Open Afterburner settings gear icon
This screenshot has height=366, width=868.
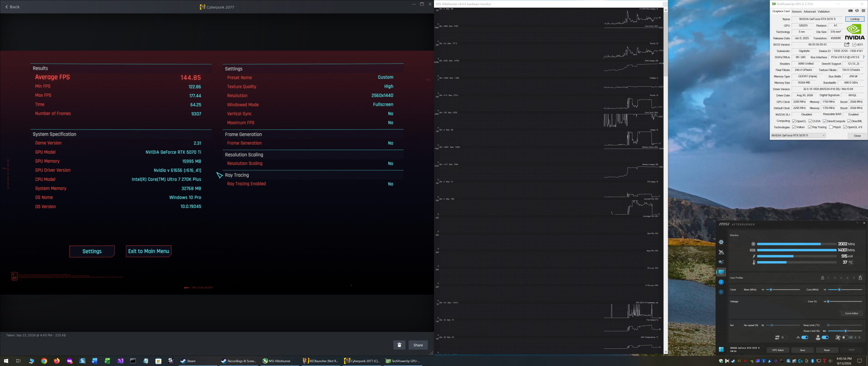click(x=721, y=242)
